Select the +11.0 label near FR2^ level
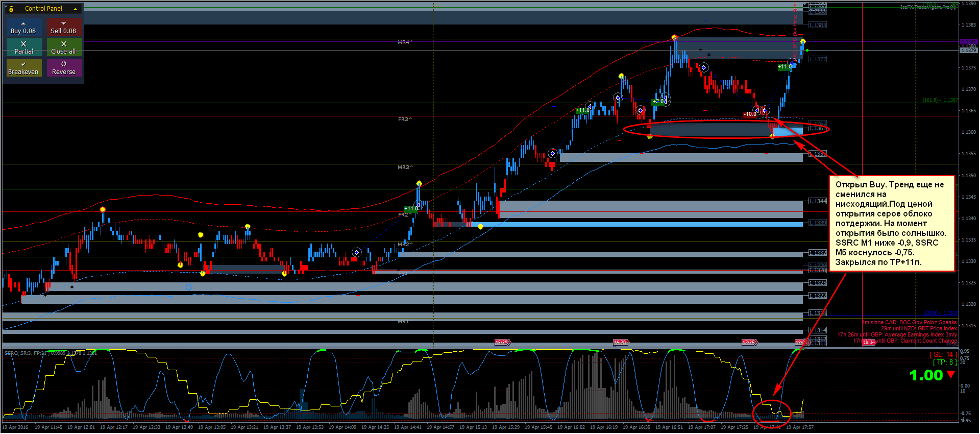Viewport: 980px width, 434px height. 411,208
